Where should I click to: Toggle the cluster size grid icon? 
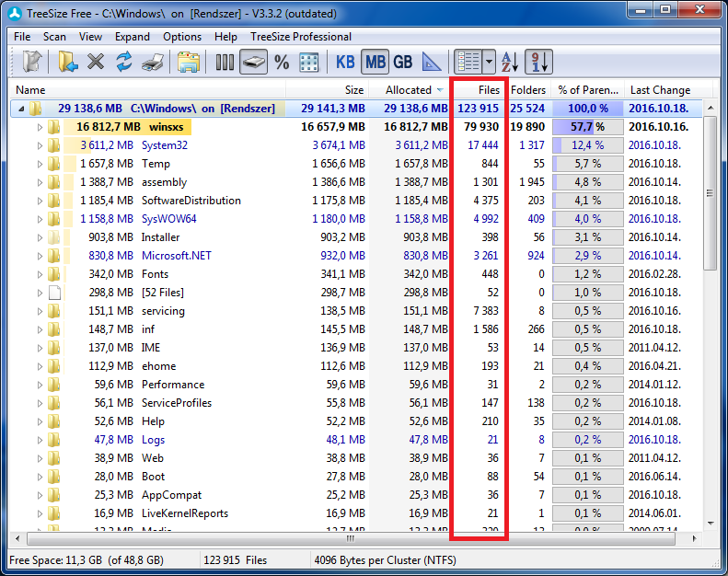pyautogui.click(x=309, y=63)
